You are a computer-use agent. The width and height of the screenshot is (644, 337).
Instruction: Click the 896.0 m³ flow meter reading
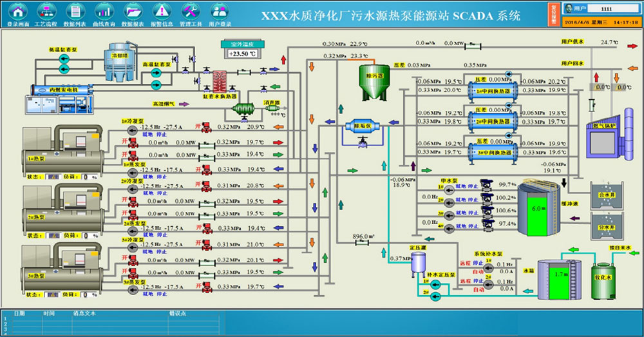pos(363,236)
